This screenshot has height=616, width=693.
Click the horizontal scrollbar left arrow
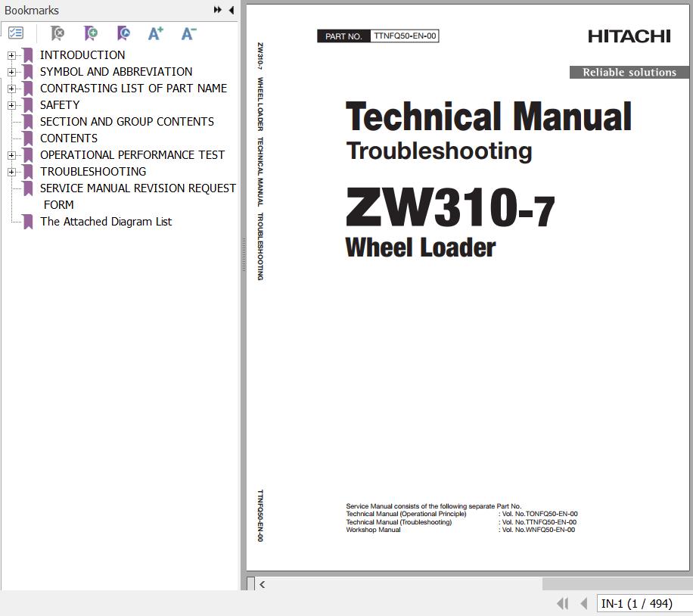pyautogui.click(x=262, y=585)
